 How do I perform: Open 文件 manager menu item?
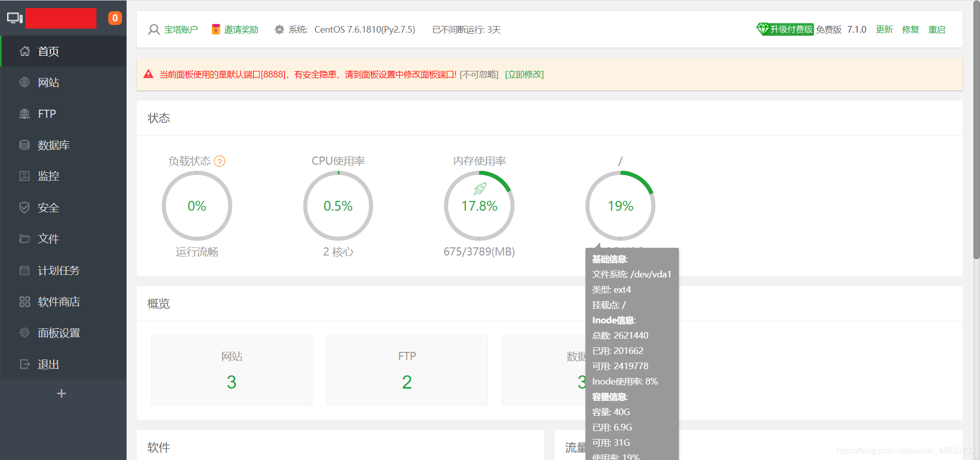click(x=63, y=239)
